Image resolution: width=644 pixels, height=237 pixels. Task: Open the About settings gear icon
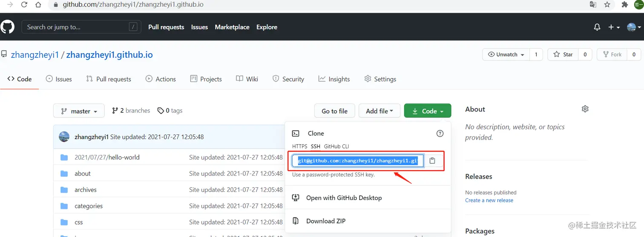pos(585,109)
